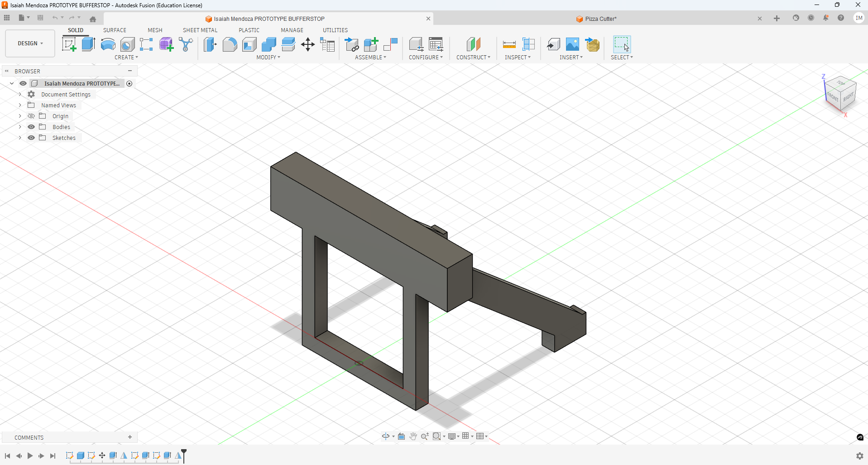
Task: Select the Offset Face tool
Action: click(x=288, y=44)
